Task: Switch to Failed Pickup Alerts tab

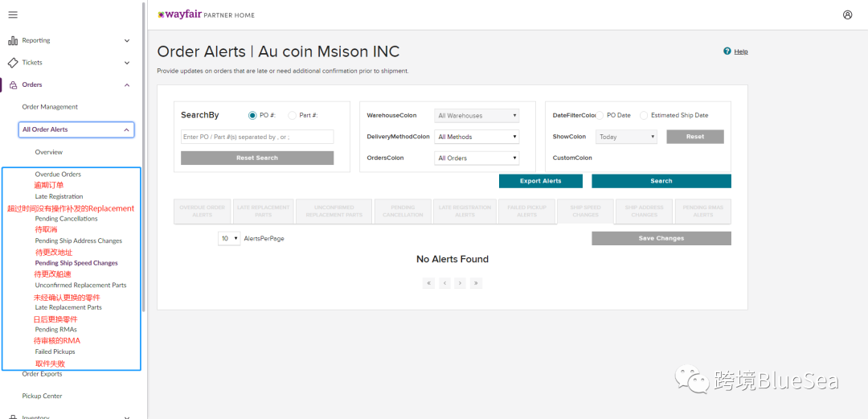Action: 526,212
